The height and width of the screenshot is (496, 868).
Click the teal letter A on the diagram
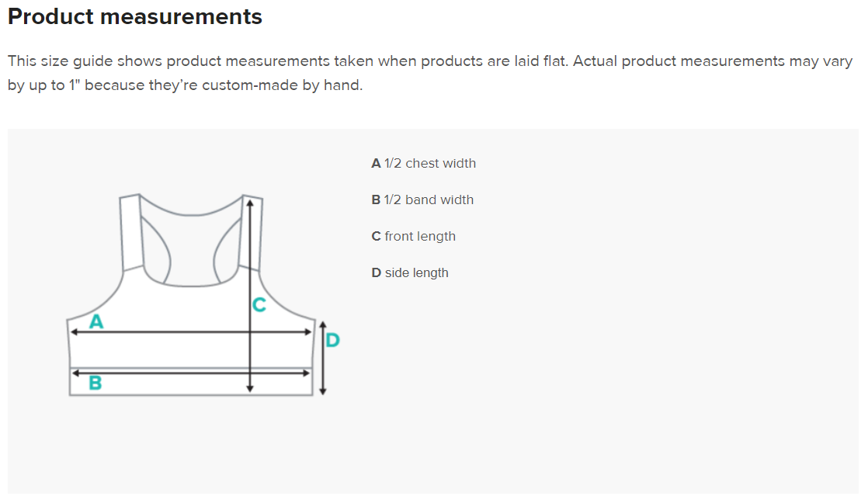96,321
